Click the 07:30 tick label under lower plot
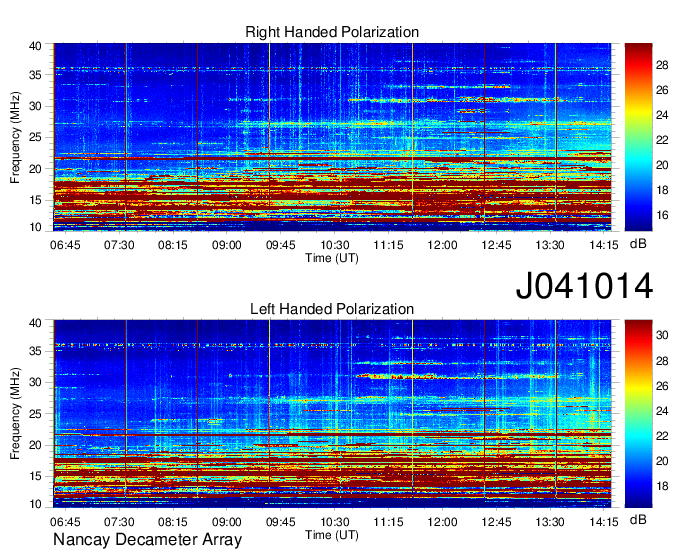This screenshot has height=552, width=680. [119, 522]
